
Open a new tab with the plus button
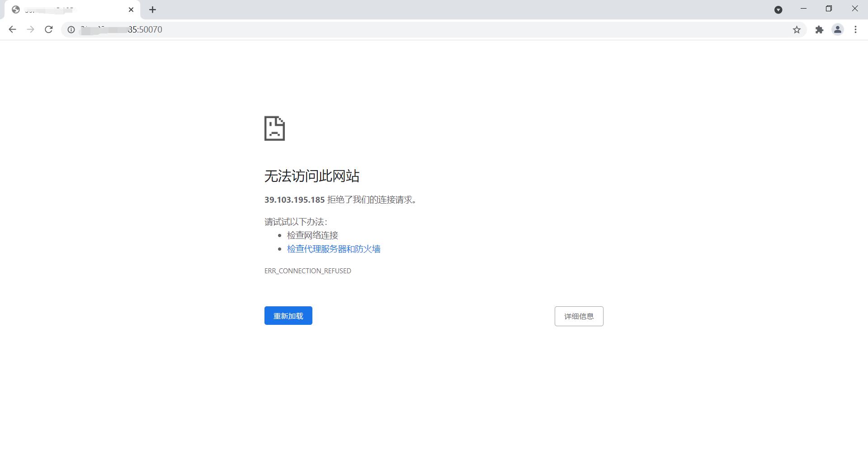(152, 10)
